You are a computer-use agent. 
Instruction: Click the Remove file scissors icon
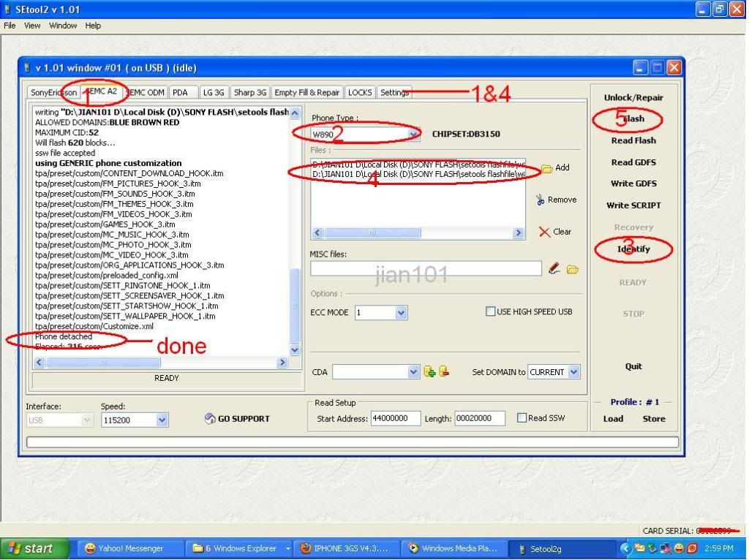[541, 200]
